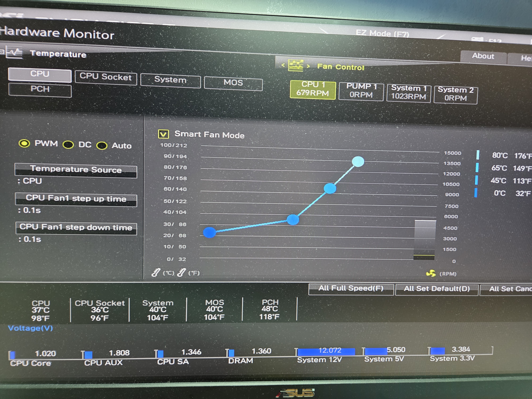Screen dimensions: 532x399
Task: Select the Auto fan mode radio
Action: [x=102, y=146]
